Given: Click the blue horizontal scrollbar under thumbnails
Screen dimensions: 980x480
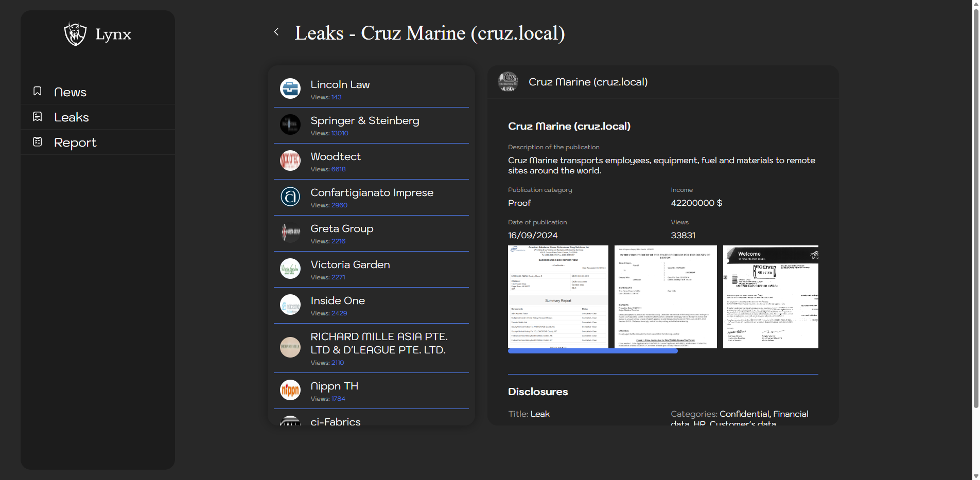Looking at the screenshot, I should pos(592,351).
